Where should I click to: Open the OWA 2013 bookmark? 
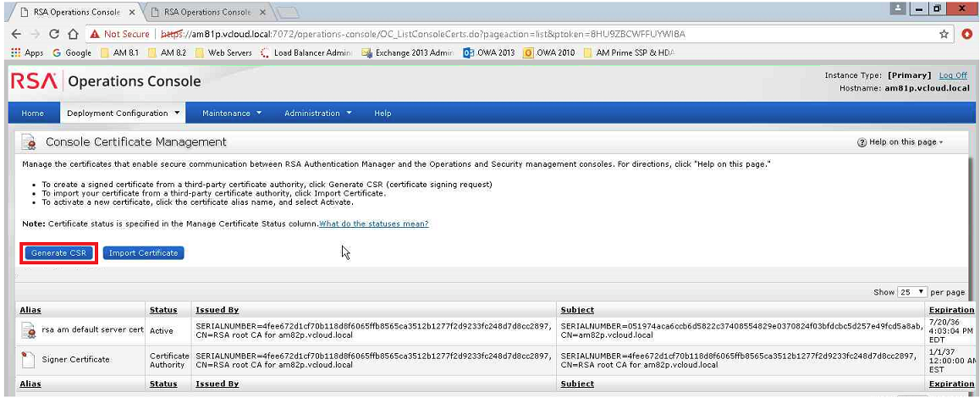(x=489, y=53)
